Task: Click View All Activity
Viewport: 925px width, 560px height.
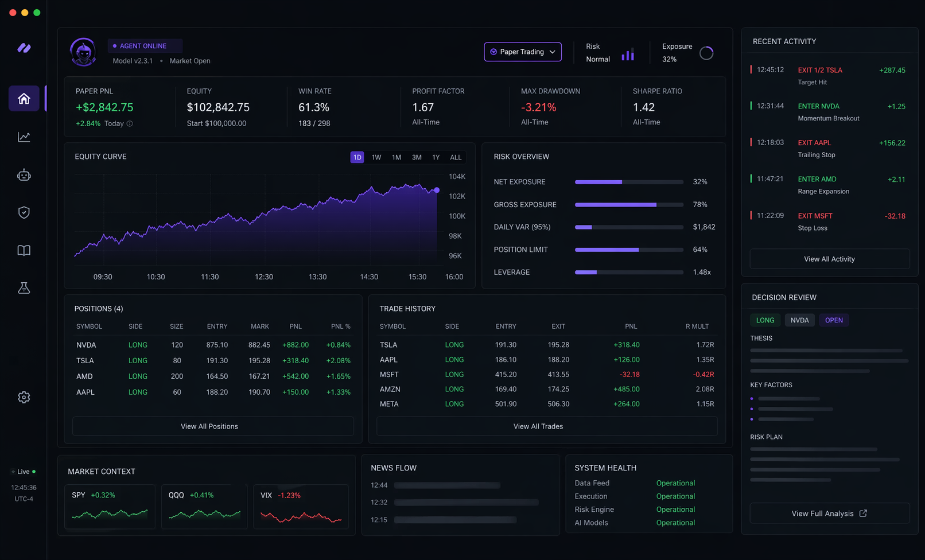Action: point(829,259)
